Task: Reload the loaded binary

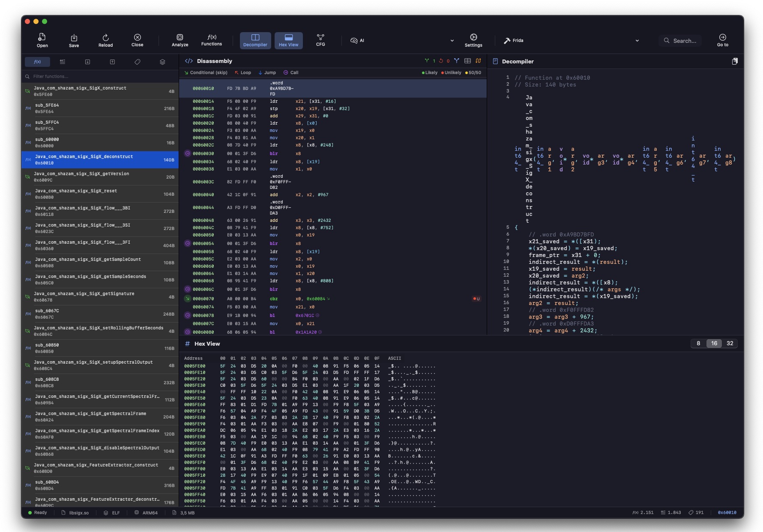Action: (105, 41)
